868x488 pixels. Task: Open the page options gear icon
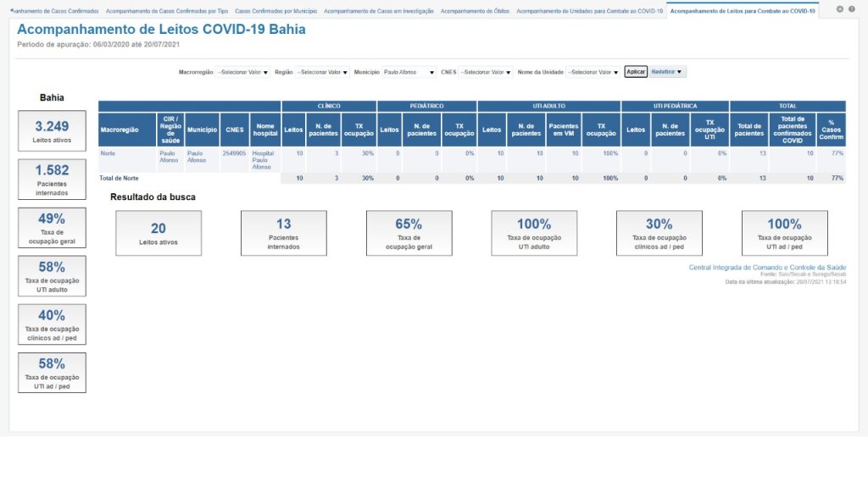click(839, 9)
